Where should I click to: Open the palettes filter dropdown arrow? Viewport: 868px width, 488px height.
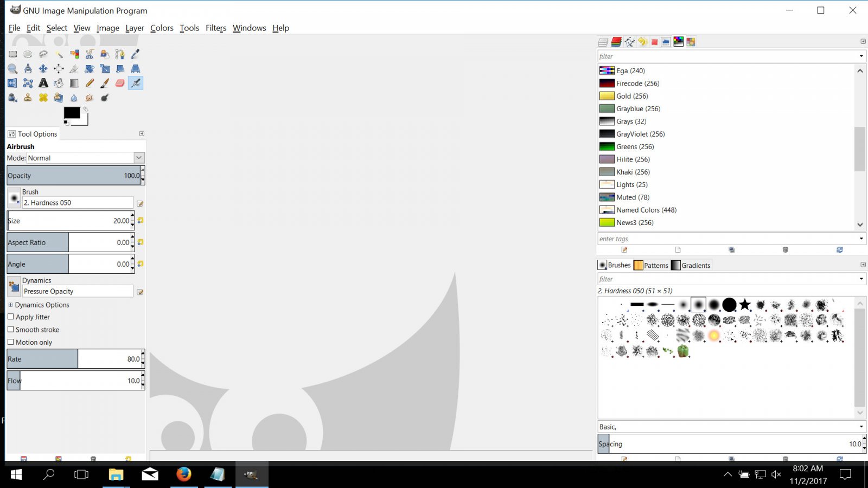(861, 56)
